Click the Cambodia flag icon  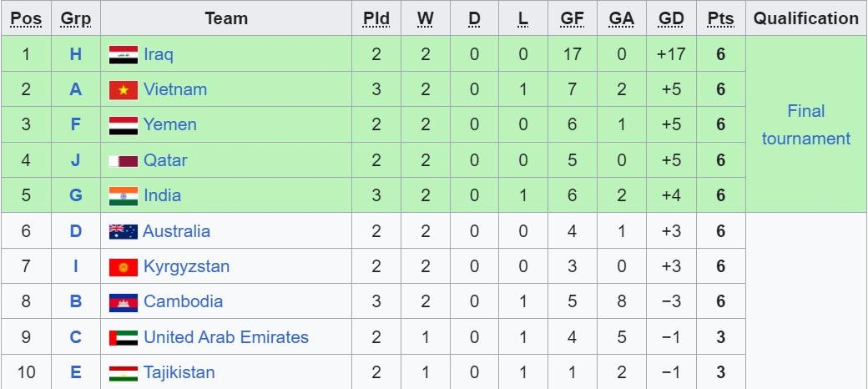coord(123,302)
